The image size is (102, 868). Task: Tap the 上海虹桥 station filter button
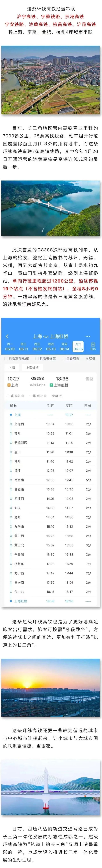[x=32, y=368]
